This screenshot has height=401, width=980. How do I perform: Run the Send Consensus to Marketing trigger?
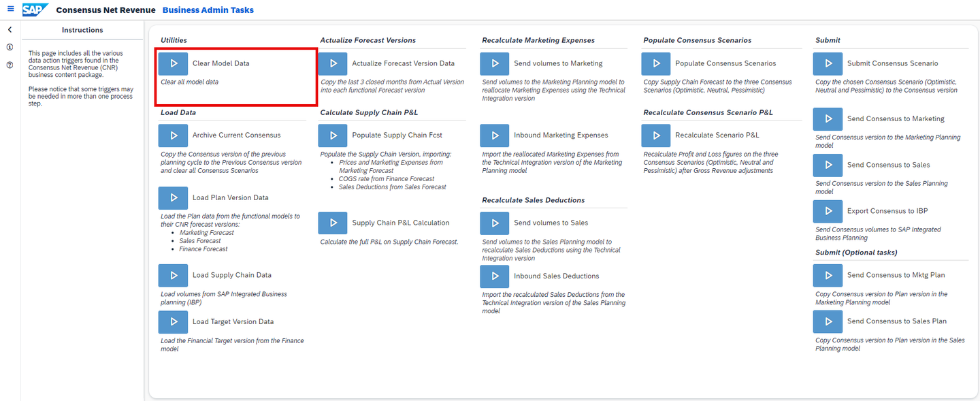[x=828, y=118]
